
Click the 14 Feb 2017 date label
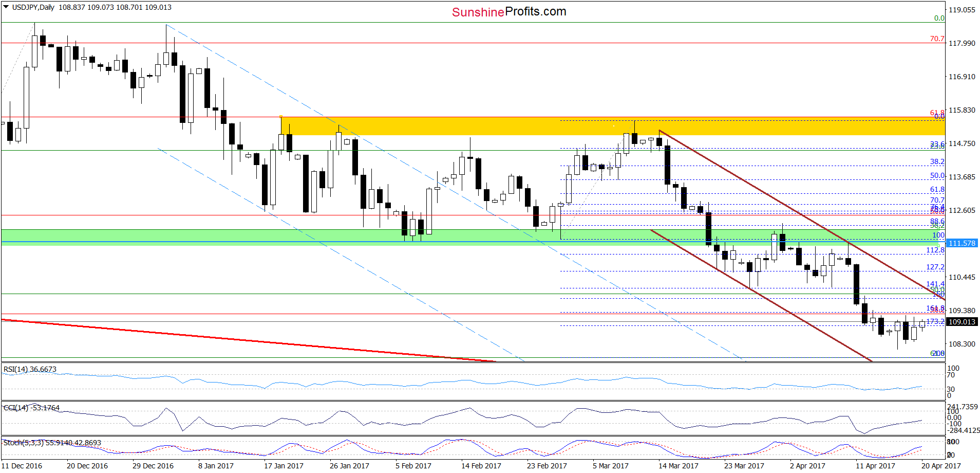(x=481, y=466)
